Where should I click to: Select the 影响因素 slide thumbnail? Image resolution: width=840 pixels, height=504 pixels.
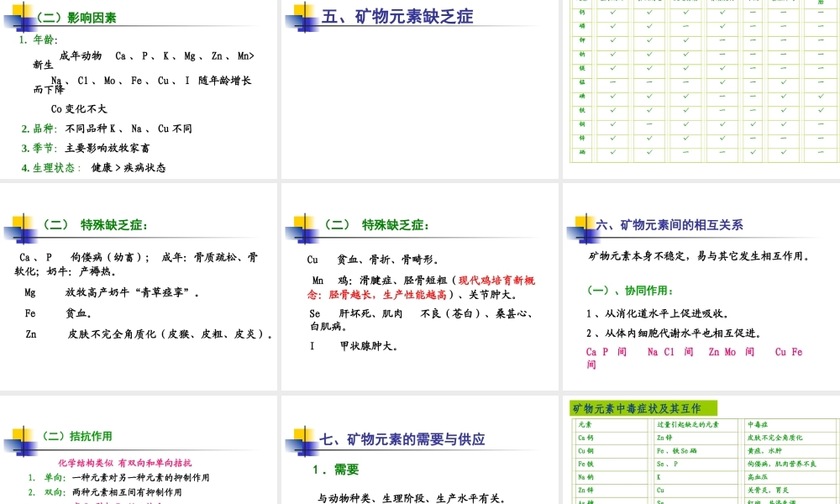click(x=139, y=89)
